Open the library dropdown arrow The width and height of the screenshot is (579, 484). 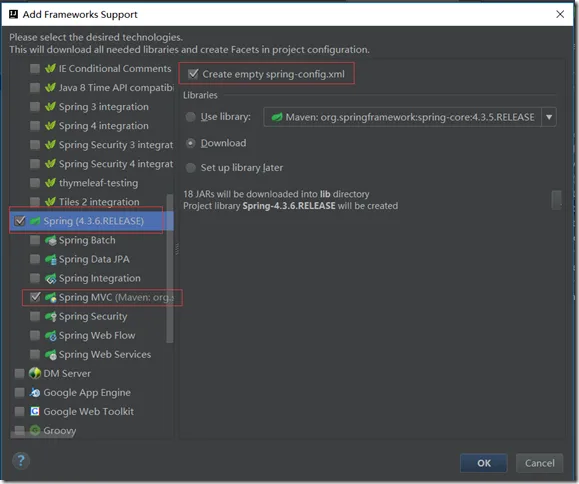tap(549, 117)
